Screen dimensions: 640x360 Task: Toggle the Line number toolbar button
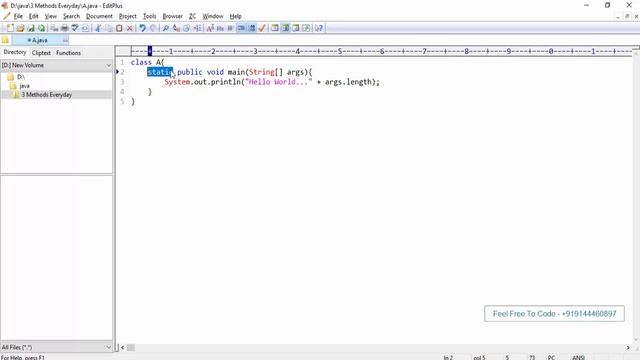pyautogui.click(x=252, y=28)
